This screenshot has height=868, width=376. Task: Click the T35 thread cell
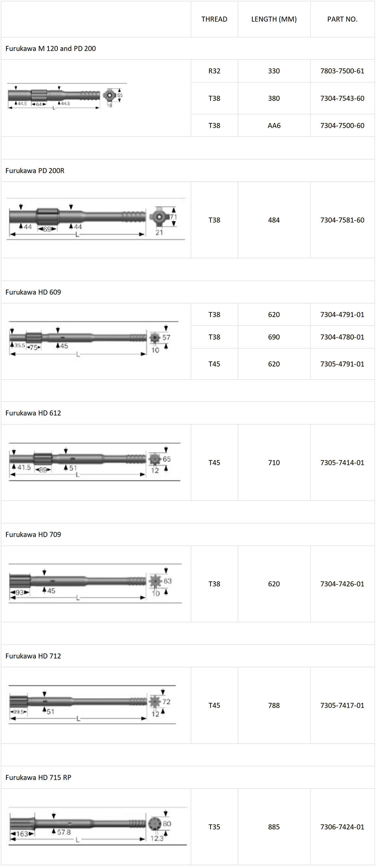tap(214, 827)
